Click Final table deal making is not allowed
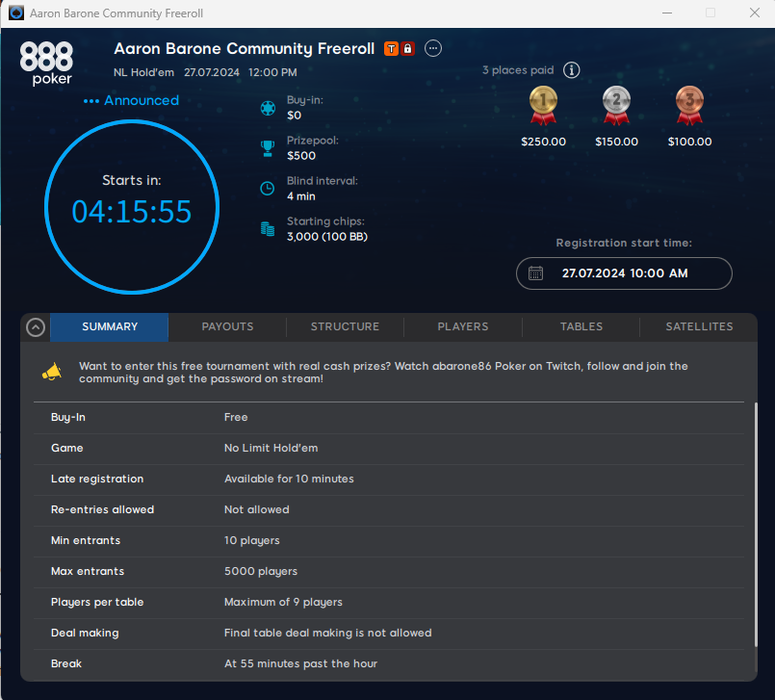775x700 pixels. point(327,634)
